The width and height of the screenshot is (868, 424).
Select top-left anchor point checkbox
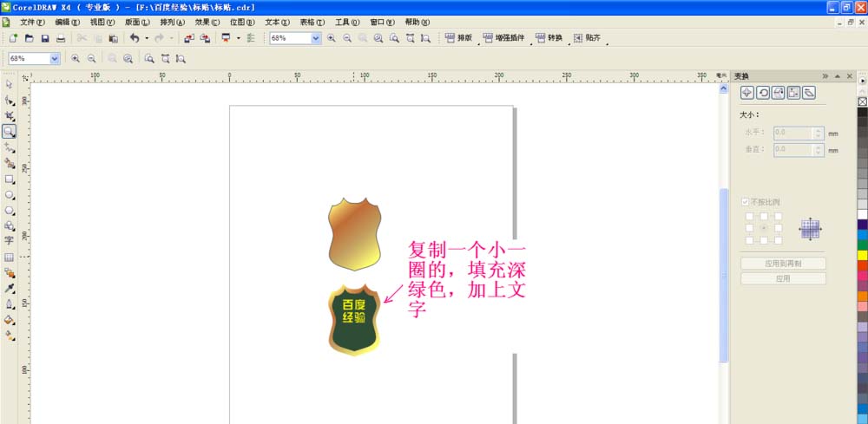(750, 216)
